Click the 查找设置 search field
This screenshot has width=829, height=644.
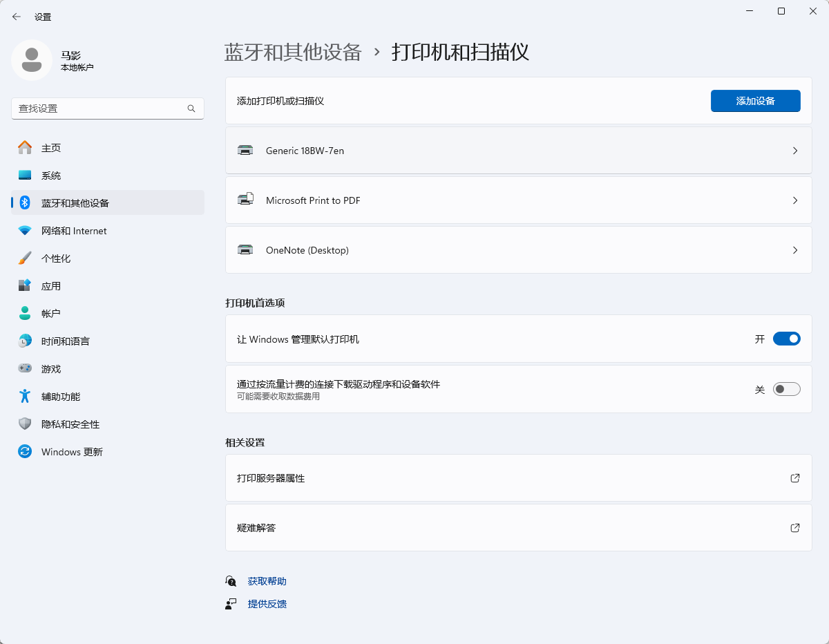coord(100,108)
